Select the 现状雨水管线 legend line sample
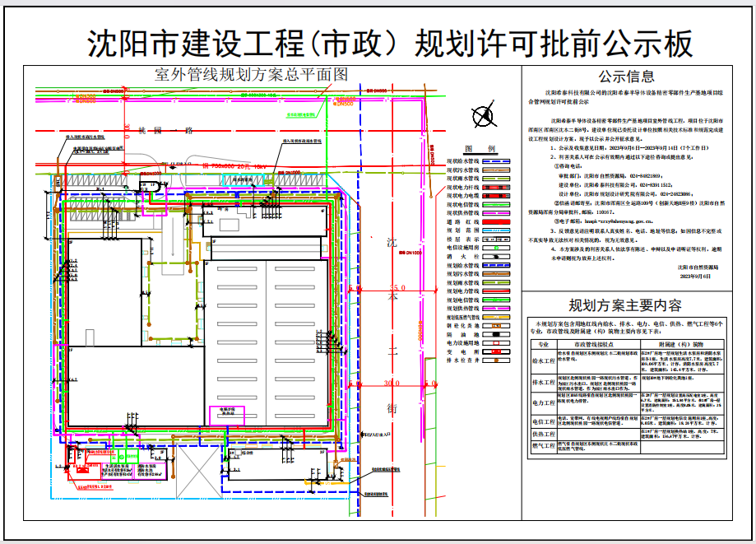756x544 pixels. click(496, 179)
